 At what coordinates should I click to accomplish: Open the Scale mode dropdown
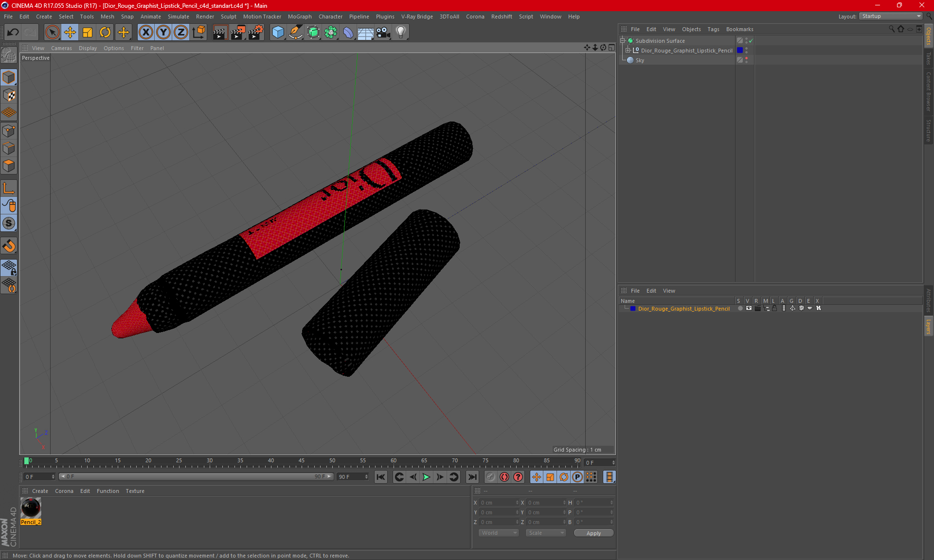(546, 533)
